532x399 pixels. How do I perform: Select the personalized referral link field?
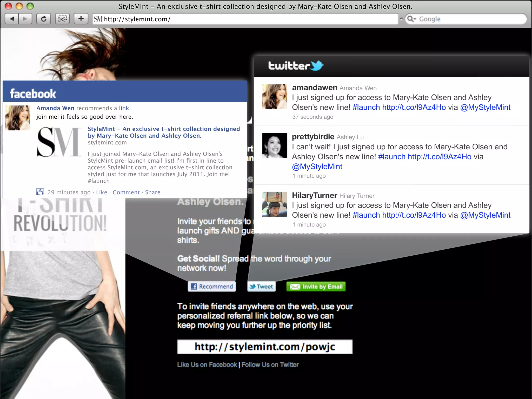coord(265,347)
